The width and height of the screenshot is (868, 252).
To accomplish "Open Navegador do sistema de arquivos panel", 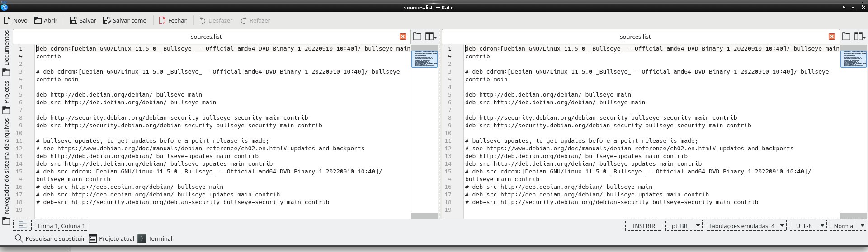I will (6, 171).
